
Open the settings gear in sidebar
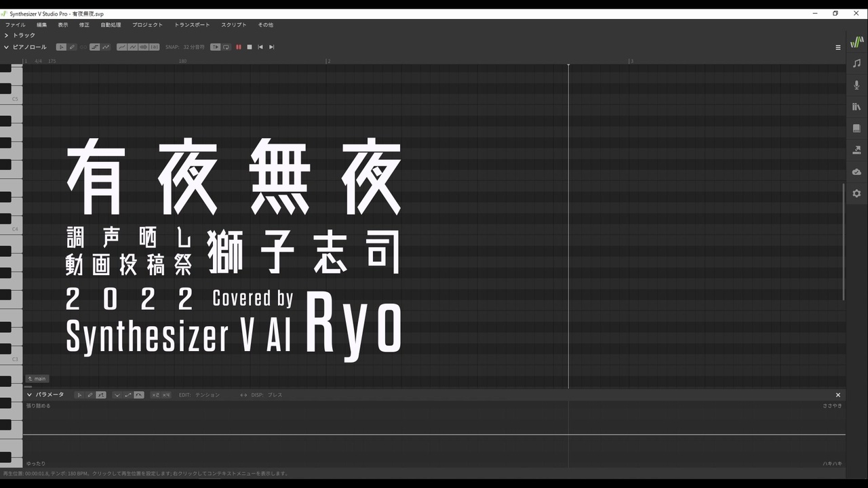pyautogui.click(x=856, y=193)
